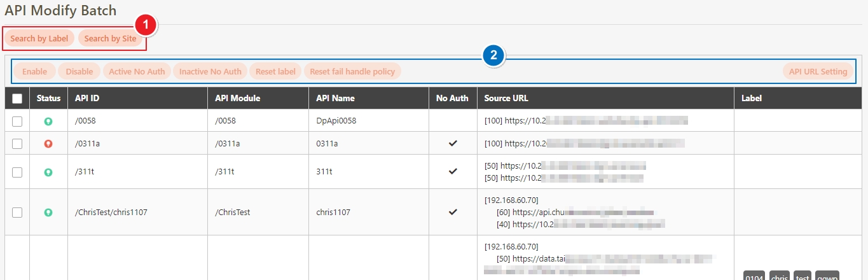The image size is (868, 280).
Task: Click the No Auth checkmark for 311t
Action: [x=453, y=172]
